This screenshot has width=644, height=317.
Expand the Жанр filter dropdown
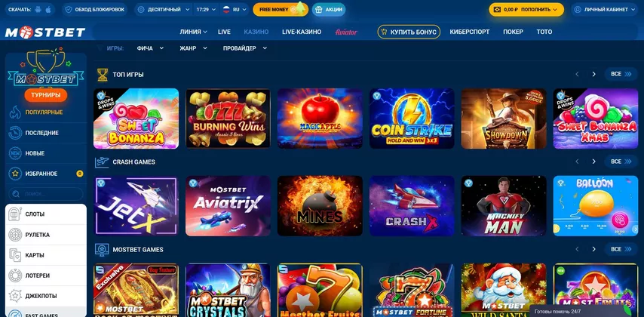193,48
